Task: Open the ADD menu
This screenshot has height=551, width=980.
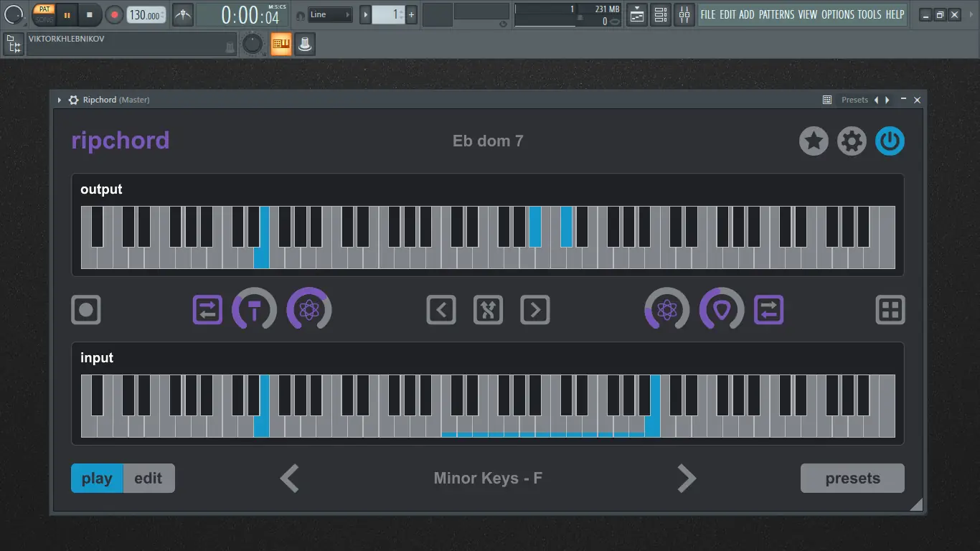Action: click(x=747, y=14)
